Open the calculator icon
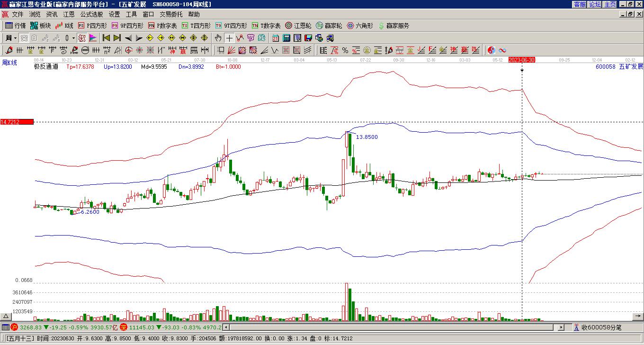This screenshot has width=644, height=345. click(x=286, y=38)
